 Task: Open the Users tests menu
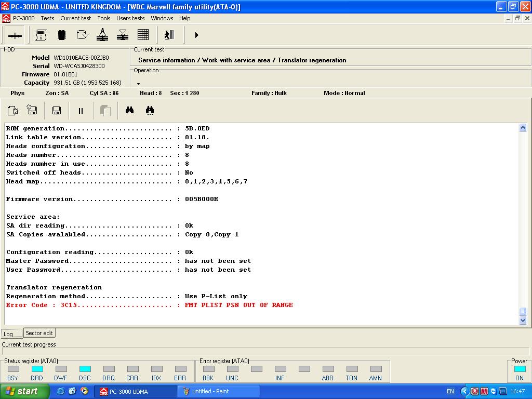point(130,18)
